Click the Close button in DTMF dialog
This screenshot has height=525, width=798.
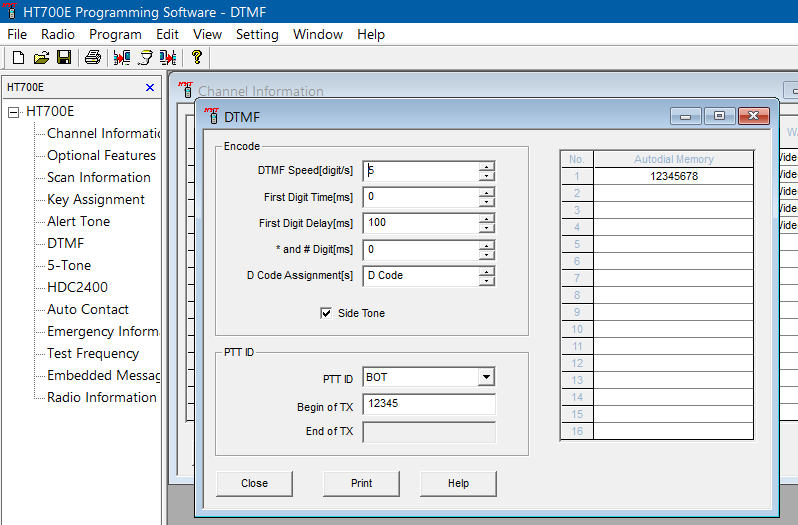pyautogui.click(x=254, y=483)
